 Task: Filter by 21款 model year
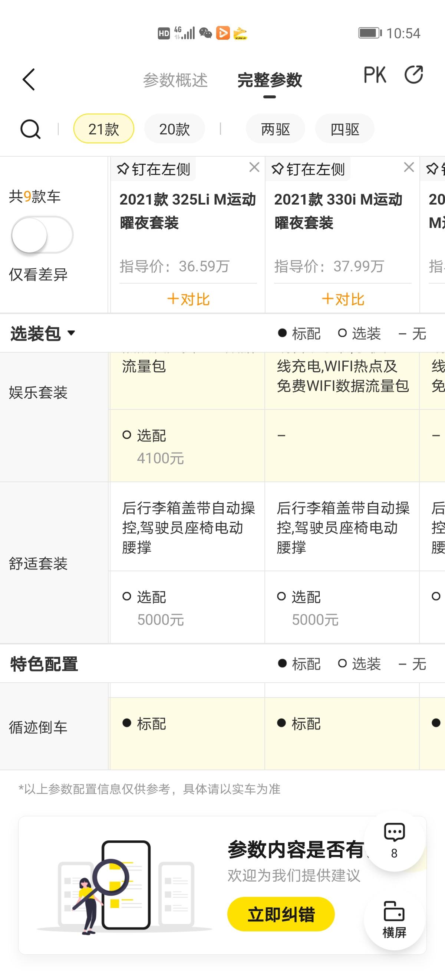pos(104,129)
